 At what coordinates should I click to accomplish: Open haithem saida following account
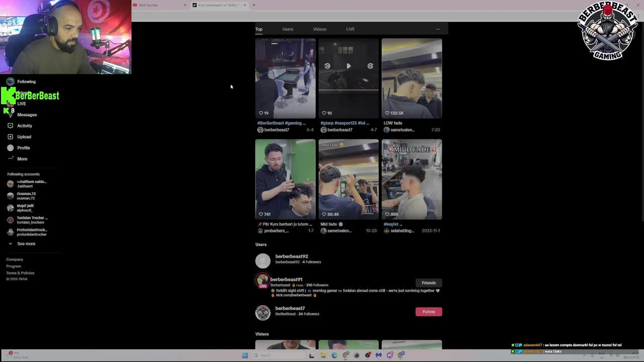coord(27,184)
